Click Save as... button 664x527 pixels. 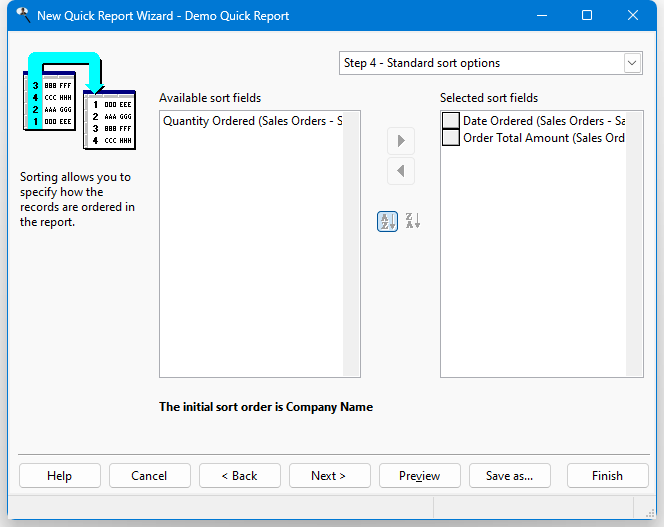[x=509, y=476]
